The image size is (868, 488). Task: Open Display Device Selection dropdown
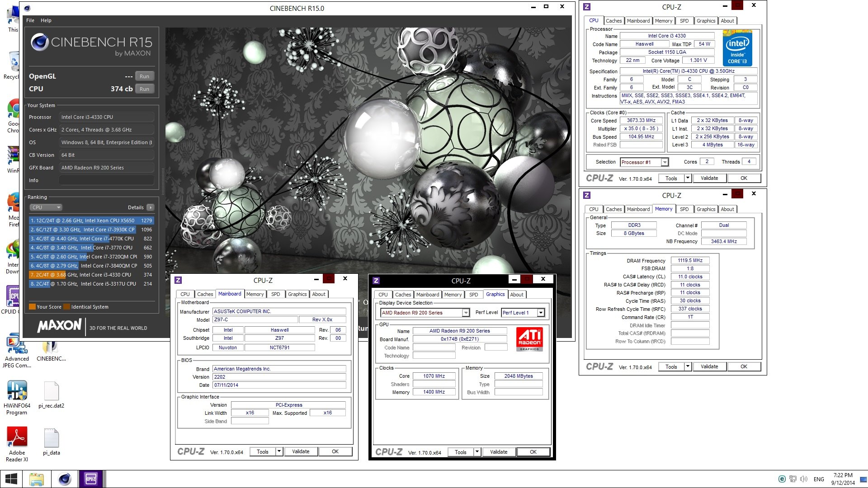point(425,313)
